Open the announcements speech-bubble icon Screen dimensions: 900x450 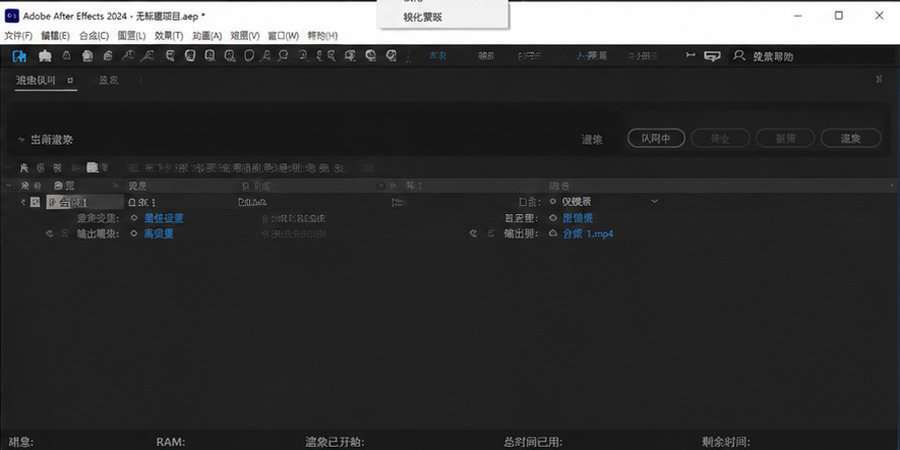coord(712,56)
